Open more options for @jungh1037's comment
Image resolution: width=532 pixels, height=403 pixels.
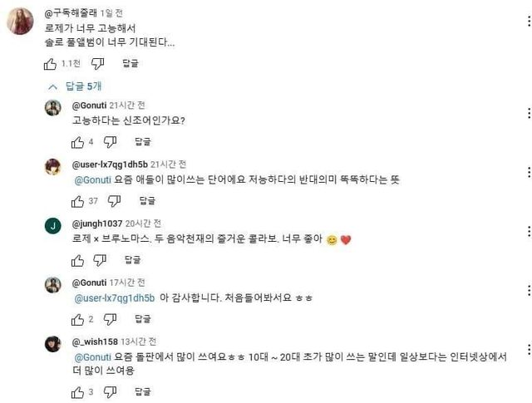[529, 231]
